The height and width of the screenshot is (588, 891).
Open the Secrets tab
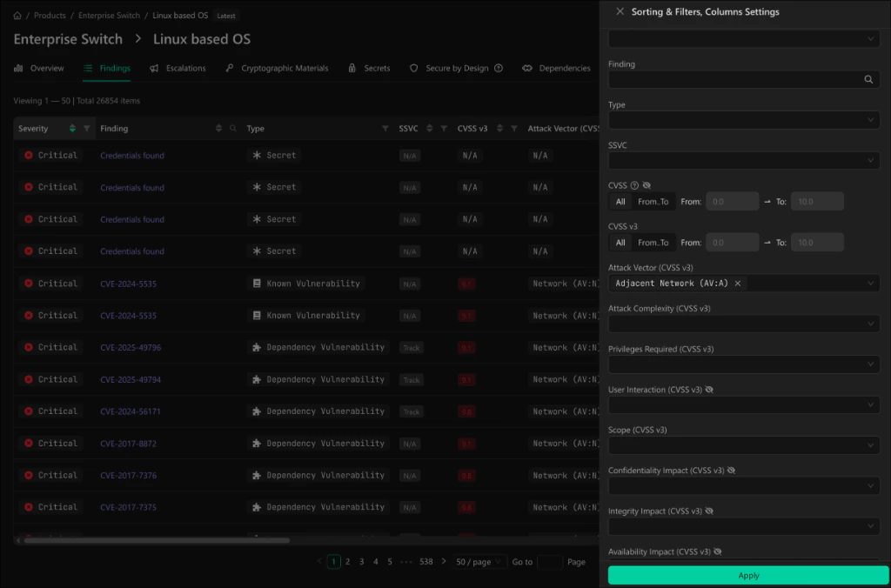click(x=369, y=68)
